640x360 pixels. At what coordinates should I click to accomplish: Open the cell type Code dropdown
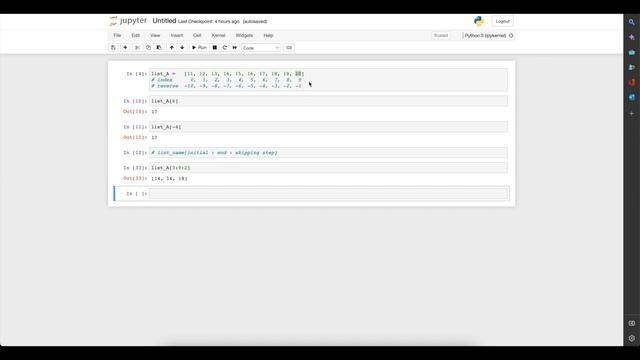pos(261,48)
